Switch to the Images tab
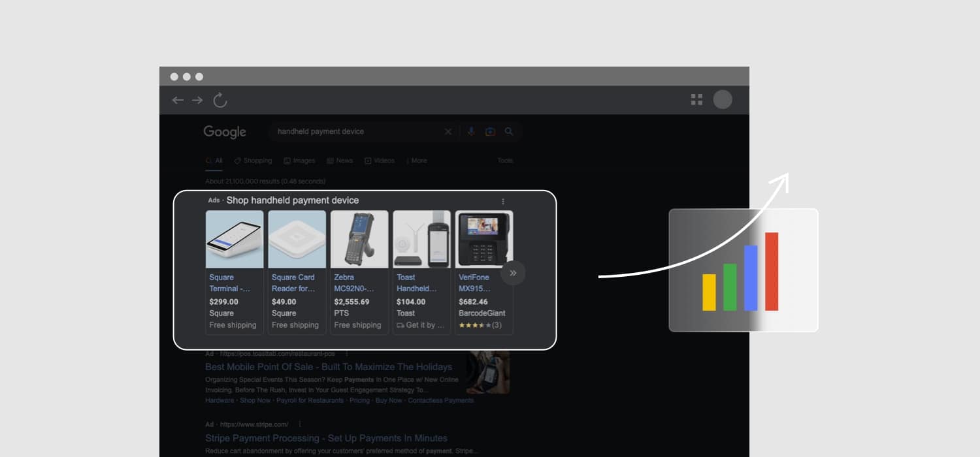 coord(299,161)
